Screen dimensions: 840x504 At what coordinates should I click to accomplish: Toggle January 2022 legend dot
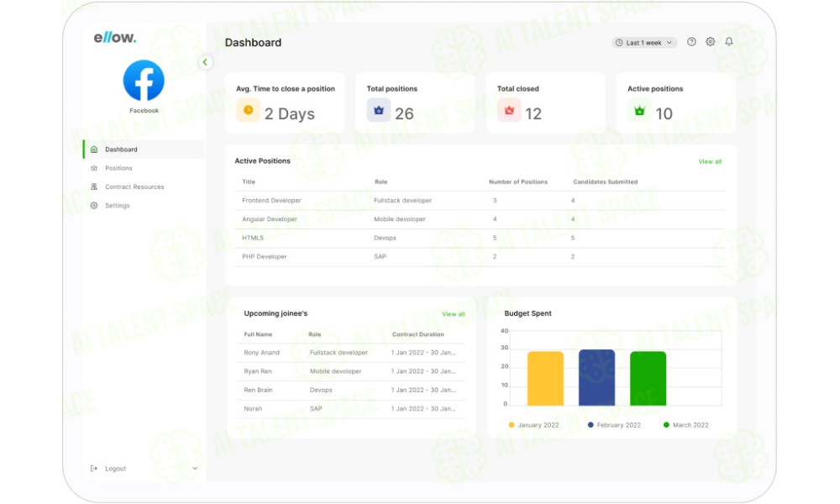coord(512,425)
